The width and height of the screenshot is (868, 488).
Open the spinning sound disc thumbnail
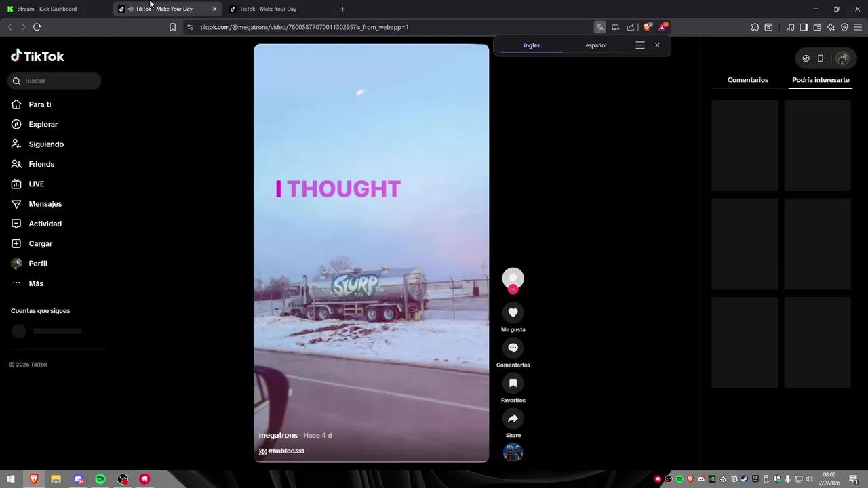(513, 452)
